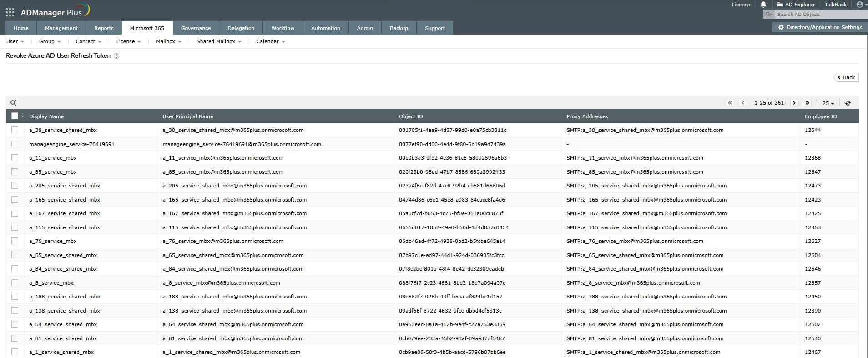Viewport: 868px width, 358px height.
Task: Open Directory/Application Settings
Action: [820, 27]
